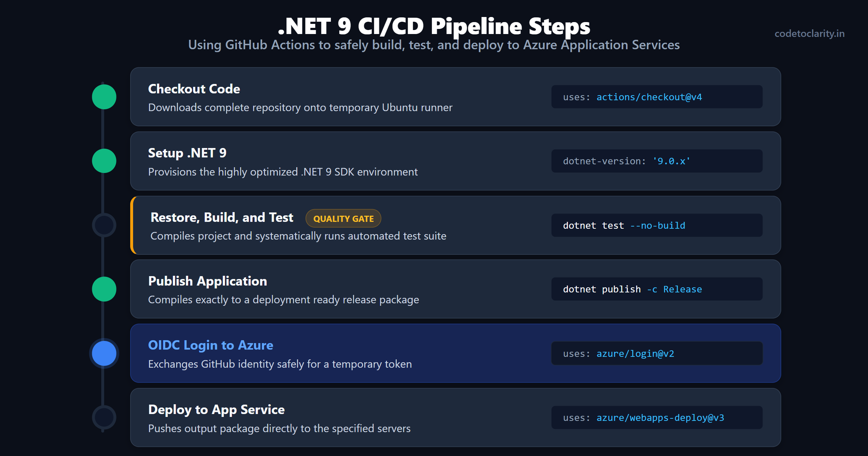Click the green marker beside Setup .NET 9
This screenshot has height=456, width=868.
pos(104,161)
